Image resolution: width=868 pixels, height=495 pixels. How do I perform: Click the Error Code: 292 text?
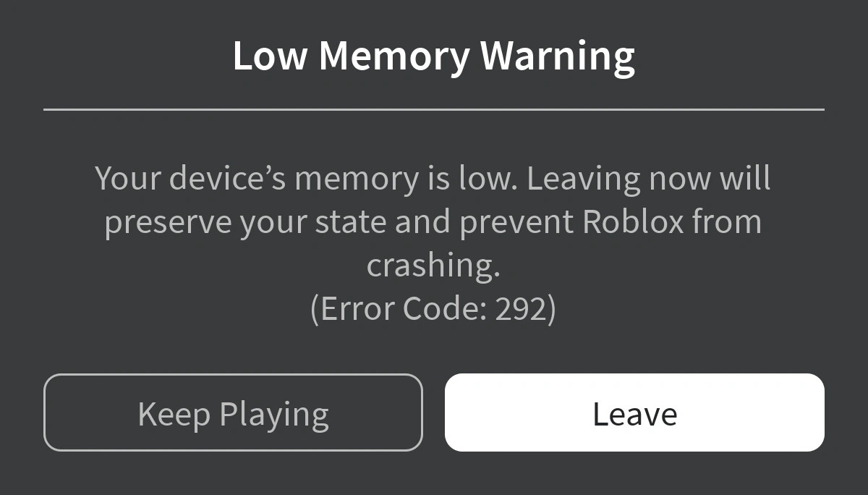tap(433, 309)
